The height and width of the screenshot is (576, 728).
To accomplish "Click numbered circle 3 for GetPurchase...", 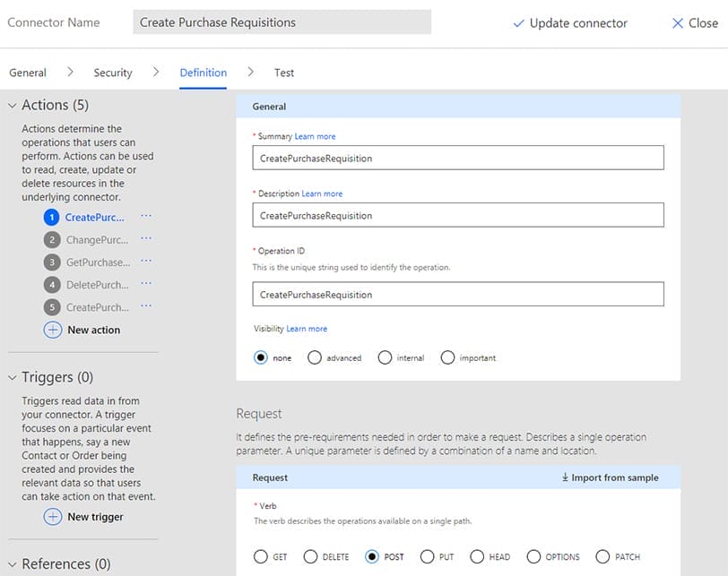I will coord(52,262).
